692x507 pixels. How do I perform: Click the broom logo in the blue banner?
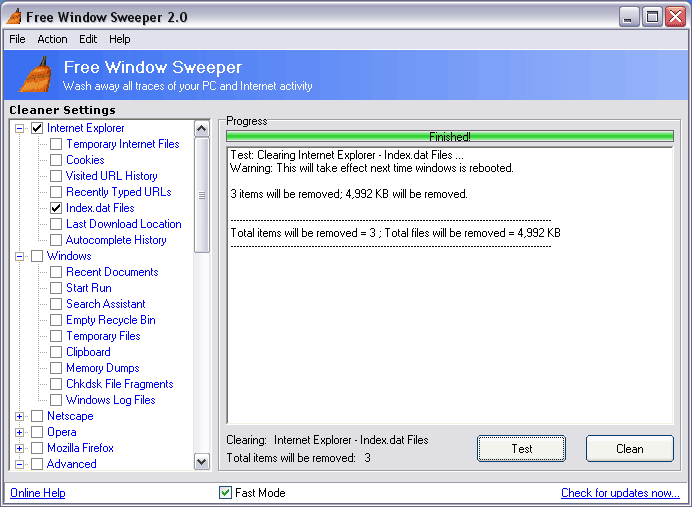[x=35, y=74]
